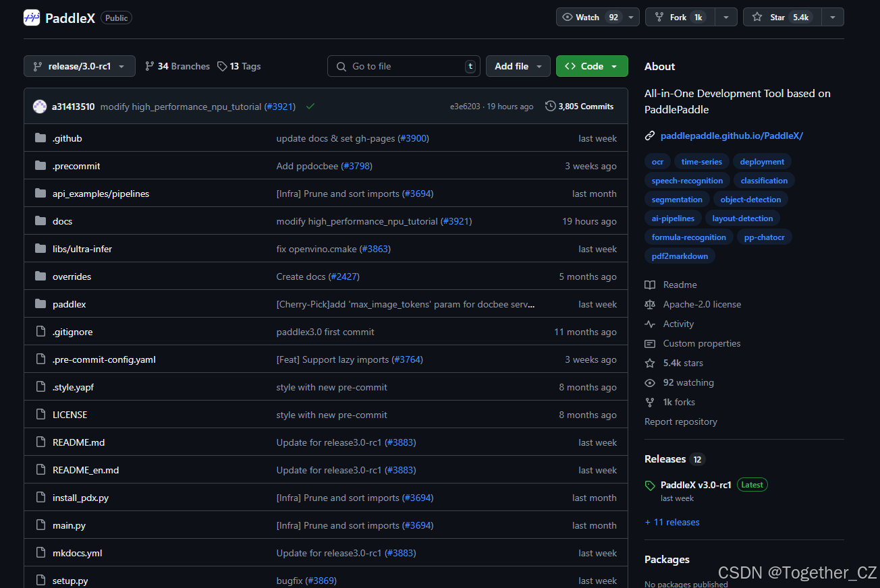Open the release/3.0-rc1 branch selector
The height and width of the screenshot is (588, 880).
[x=80, y=66]
